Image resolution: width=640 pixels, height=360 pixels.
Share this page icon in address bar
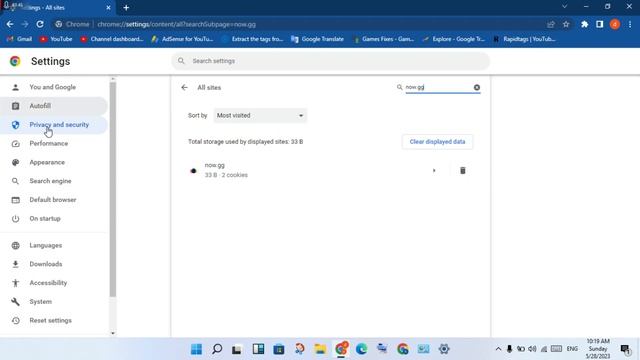tap(551, 24)
